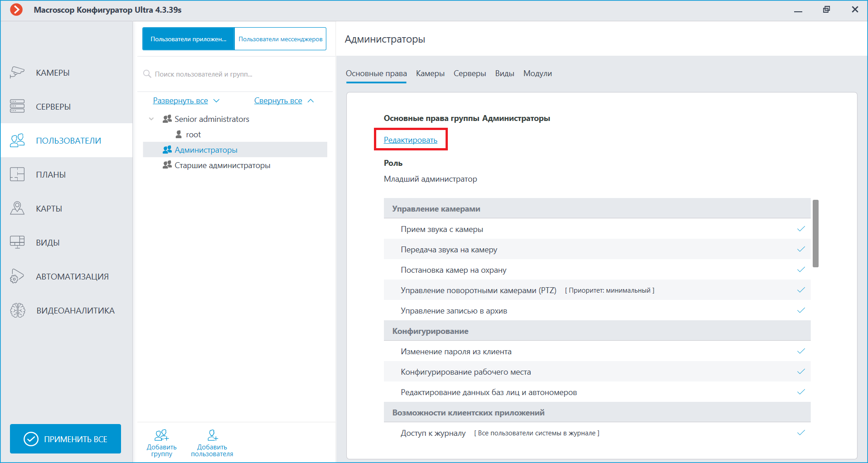Click the rights list vertical scrollbar thumb
868x463 pixels.
[x=815, y=233]
